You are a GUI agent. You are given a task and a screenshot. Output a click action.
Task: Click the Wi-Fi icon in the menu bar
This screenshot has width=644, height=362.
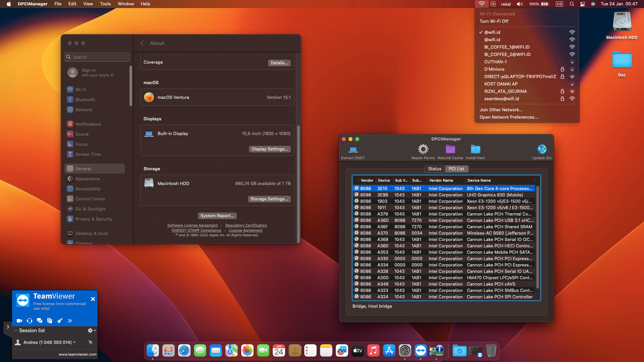coord(482,4)
